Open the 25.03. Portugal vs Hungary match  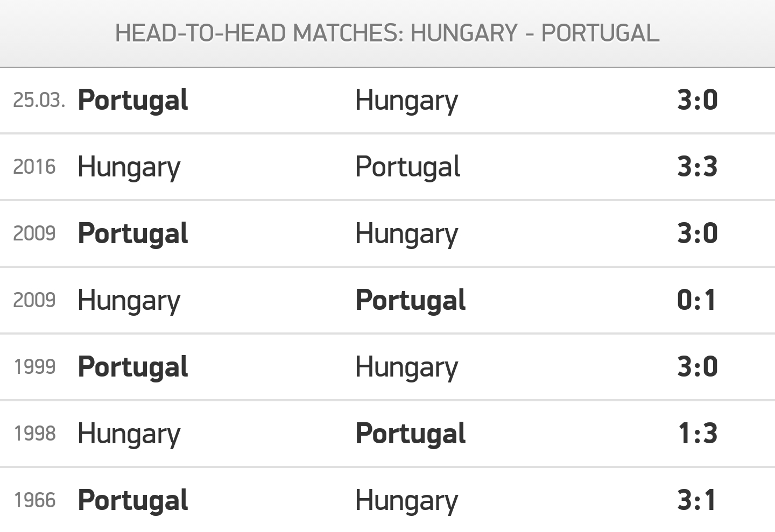pyautogui.click(x=387, y=101)
